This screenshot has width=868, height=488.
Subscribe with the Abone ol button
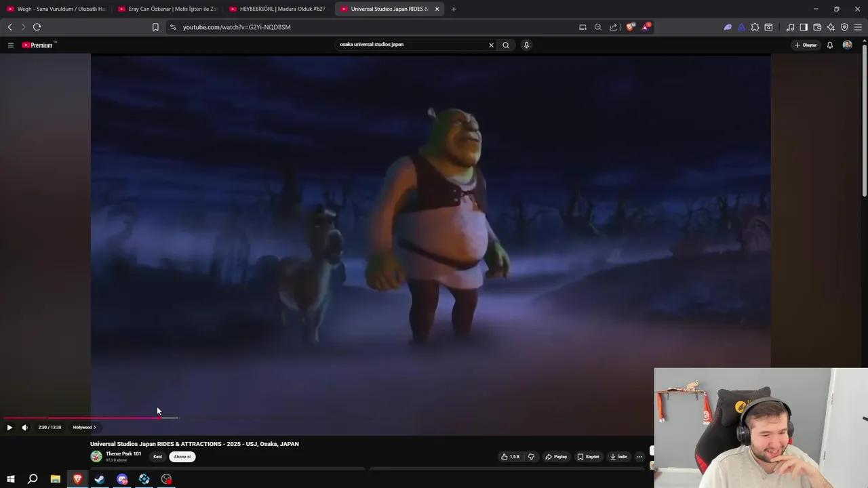(182, 457)
